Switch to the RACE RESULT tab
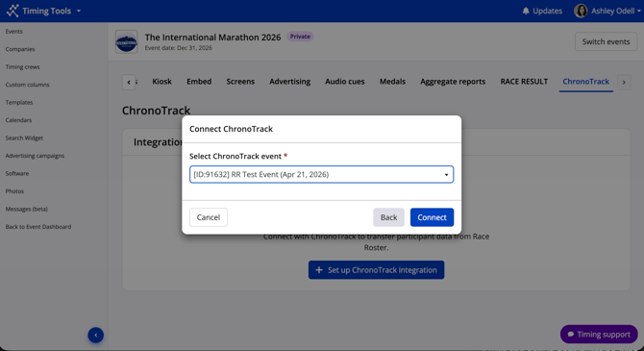Image resolution: width=644 pixels, height=351 pixels. (x=524, y=82)
